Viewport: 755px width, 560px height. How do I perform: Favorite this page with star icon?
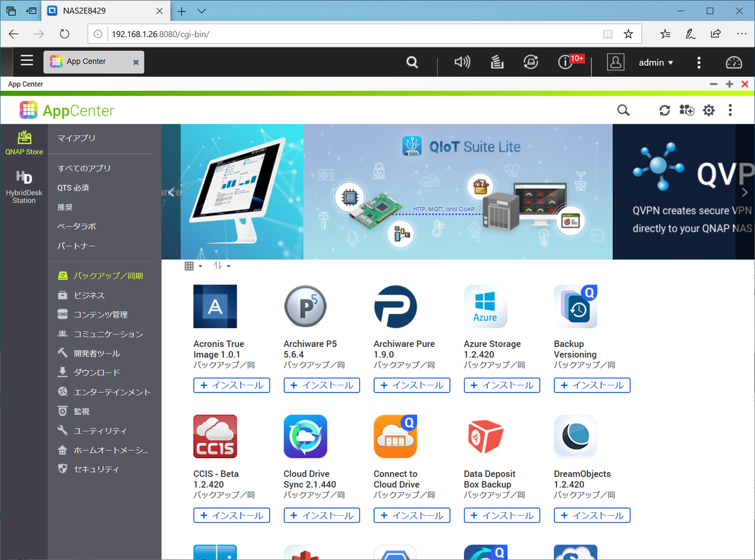click(x=628, y=34)
